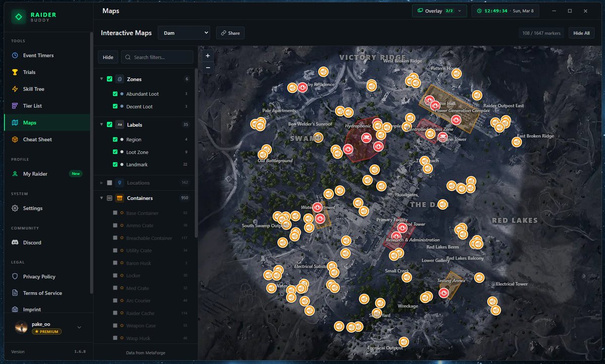
Task: Click 108 / 1647 markers counter
Action: pyautogui.click(x=541, y=33)
